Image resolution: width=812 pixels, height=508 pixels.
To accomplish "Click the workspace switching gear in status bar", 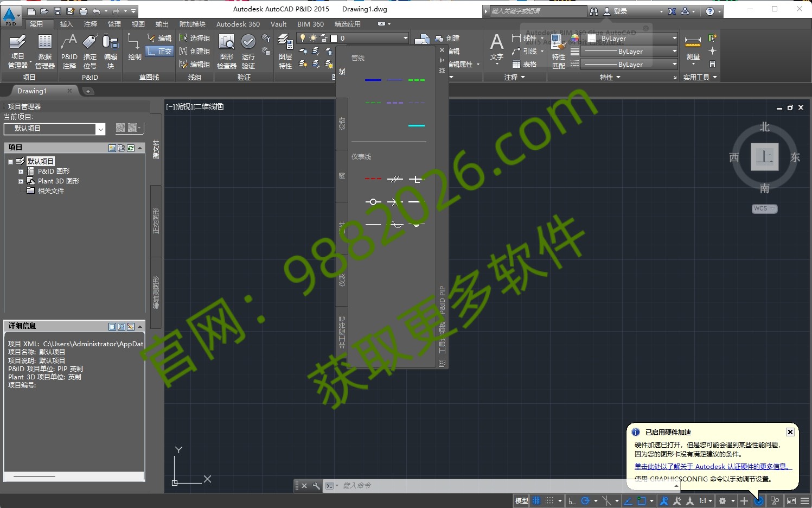I will (723, 501).
